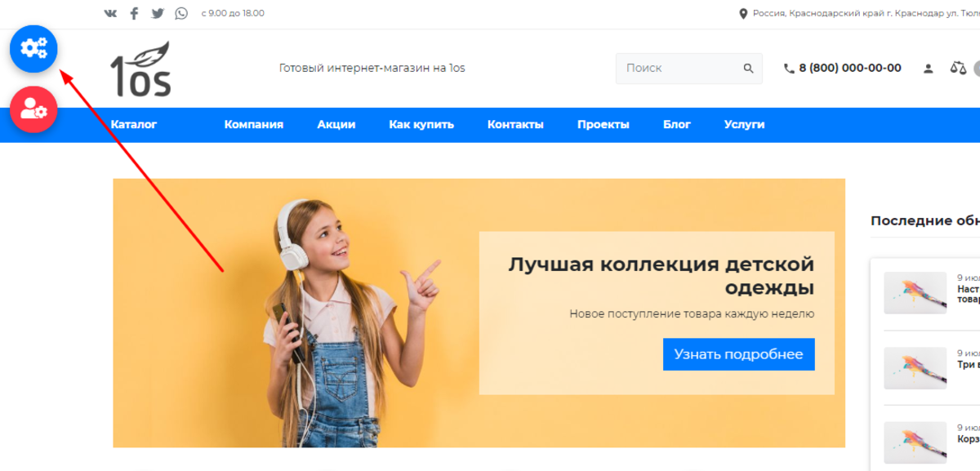The width and height of the screenshot is (980, 471).
Task: Open the Facebook social icon
Action: pyautogui.click(x=134, y=13)
